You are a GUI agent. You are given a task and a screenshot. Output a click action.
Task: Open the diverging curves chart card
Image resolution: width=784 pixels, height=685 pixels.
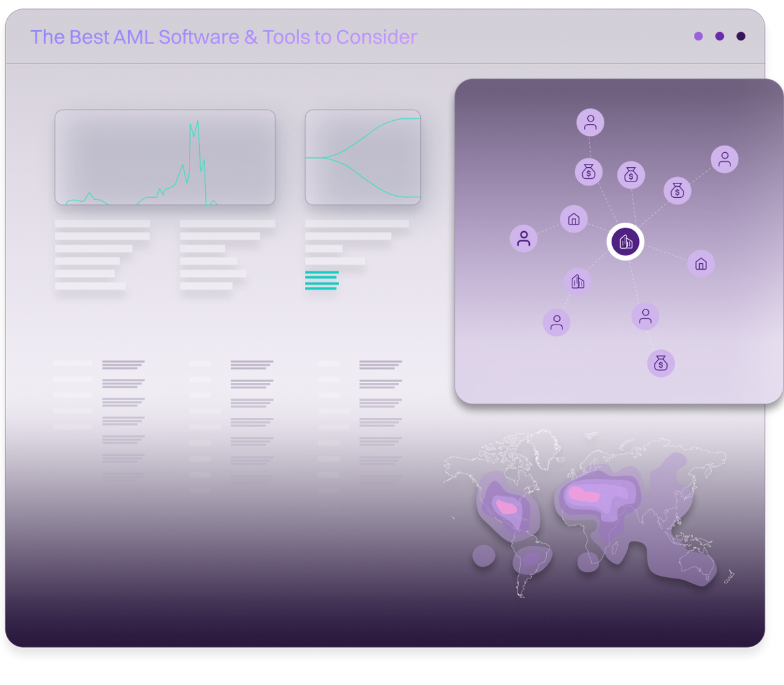point(363,157)
